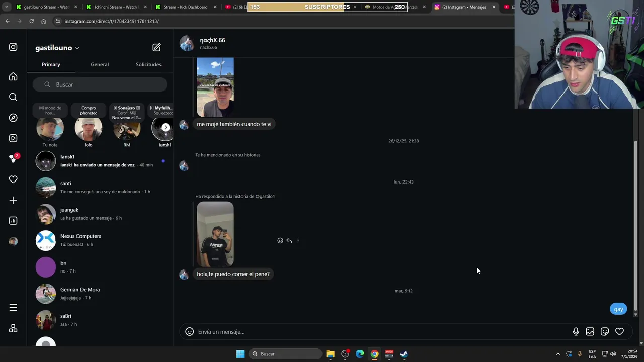This screenshot has width=644, height=362.
Task: React to message with emoji icon
Action: coord(280,241)
